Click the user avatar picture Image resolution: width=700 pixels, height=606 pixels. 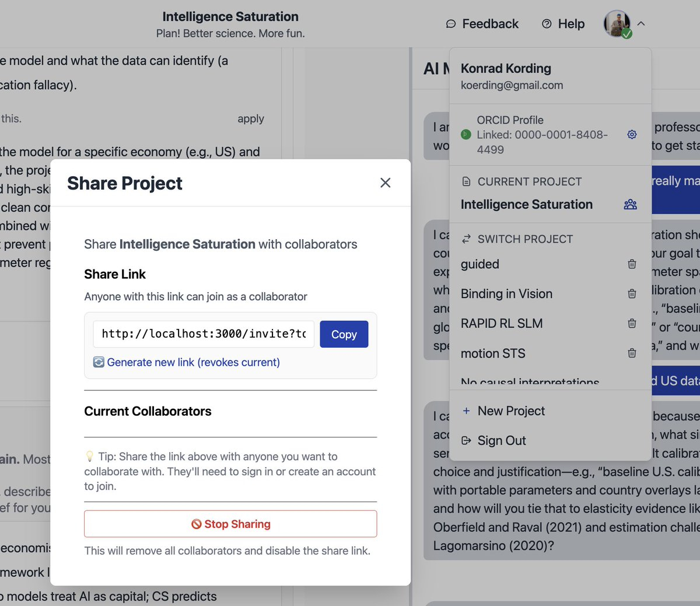(617, 24)
